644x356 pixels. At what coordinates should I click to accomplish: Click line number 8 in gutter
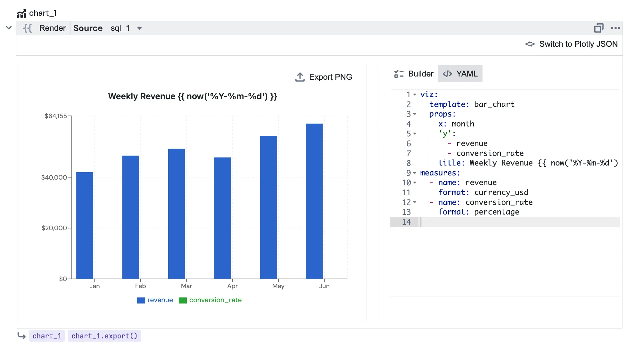pyautogui.click(x=409, y=163)
